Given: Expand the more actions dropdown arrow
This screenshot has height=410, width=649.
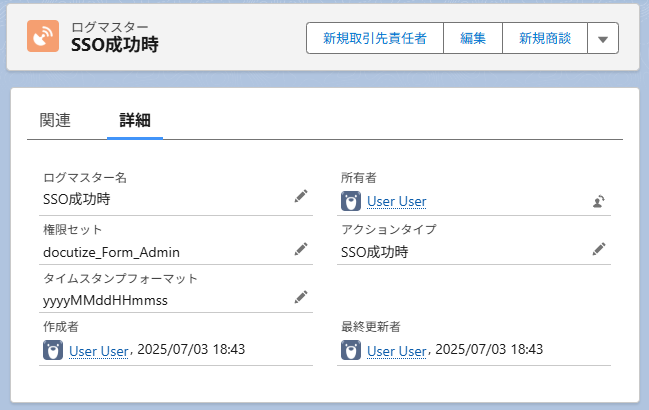Looking at the screenshot, I should pyautogui.click(x=602, y=39).
